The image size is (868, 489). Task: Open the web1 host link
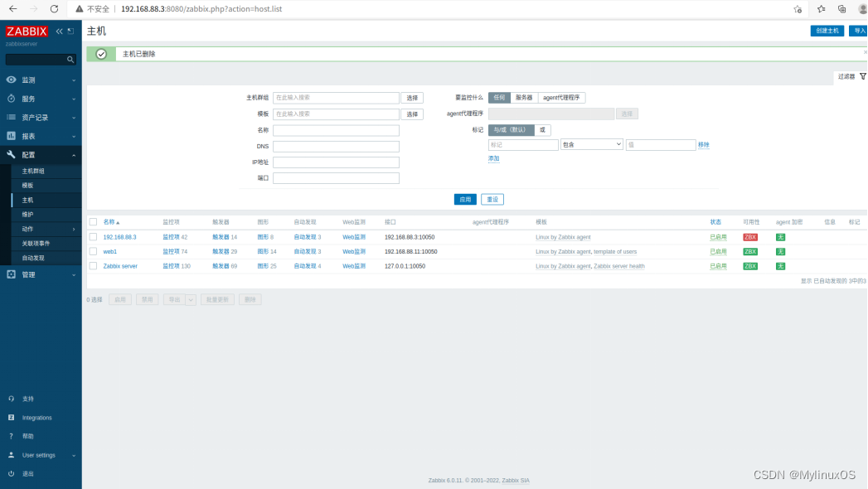[110, 252]
